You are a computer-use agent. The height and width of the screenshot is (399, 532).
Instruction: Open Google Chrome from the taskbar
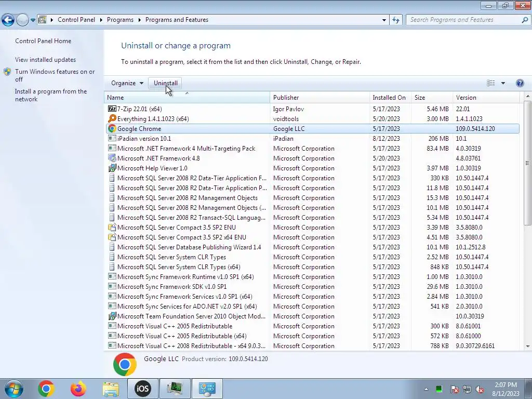pos(46,389)
